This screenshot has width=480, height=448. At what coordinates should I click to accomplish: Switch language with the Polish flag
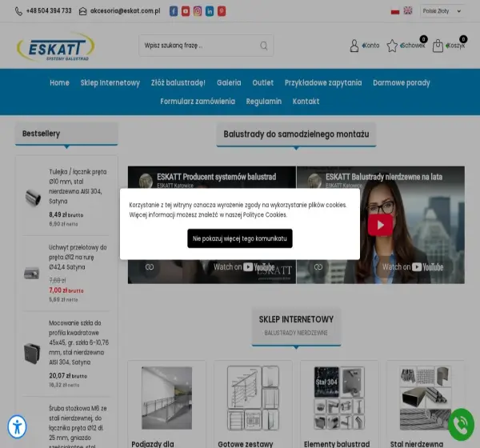pos(395,11)
